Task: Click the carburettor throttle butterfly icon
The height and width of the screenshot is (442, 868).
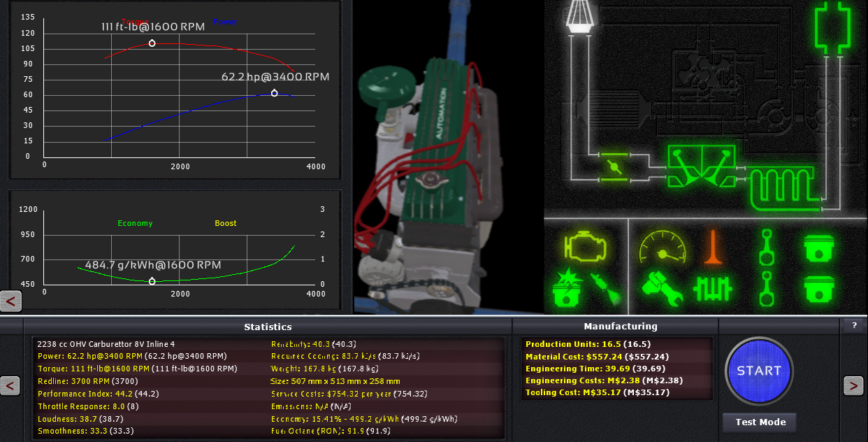Action: click(614, 167)
